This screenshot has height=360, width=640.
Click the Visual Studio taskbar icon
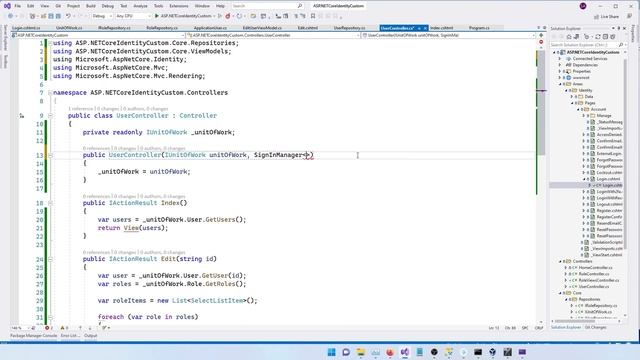point(404,352)
